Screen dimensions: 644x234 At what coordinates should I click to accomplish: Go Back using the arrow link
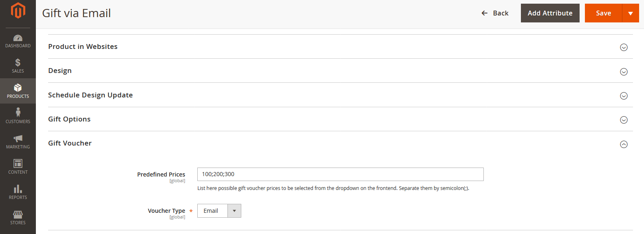(495, 13)
